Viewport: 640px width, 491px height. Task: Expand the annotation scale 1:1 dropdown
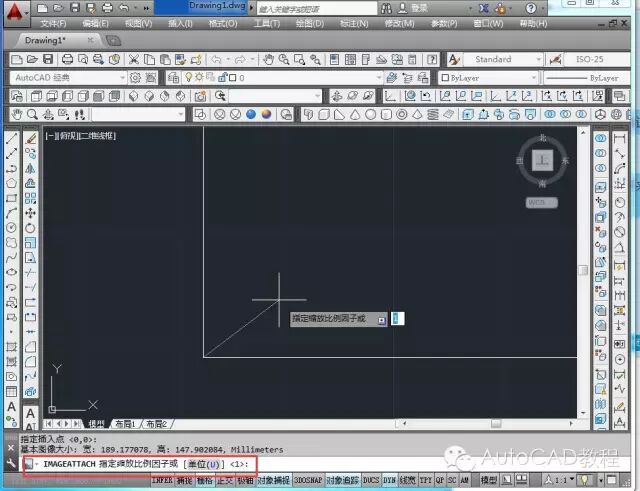572,479
